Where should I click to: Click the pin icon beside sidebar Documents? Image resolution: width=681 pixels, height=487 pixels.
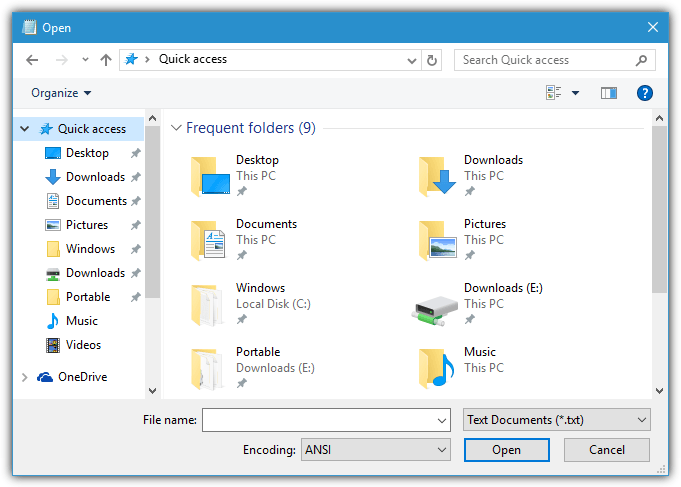[x=136, y=201]
